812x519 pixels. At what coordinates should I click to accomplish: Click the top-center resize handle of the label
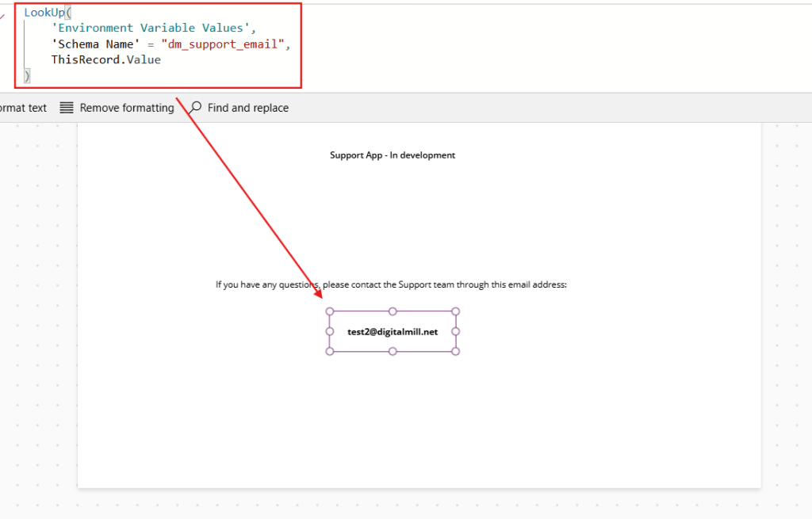click(x=392, y=311)
